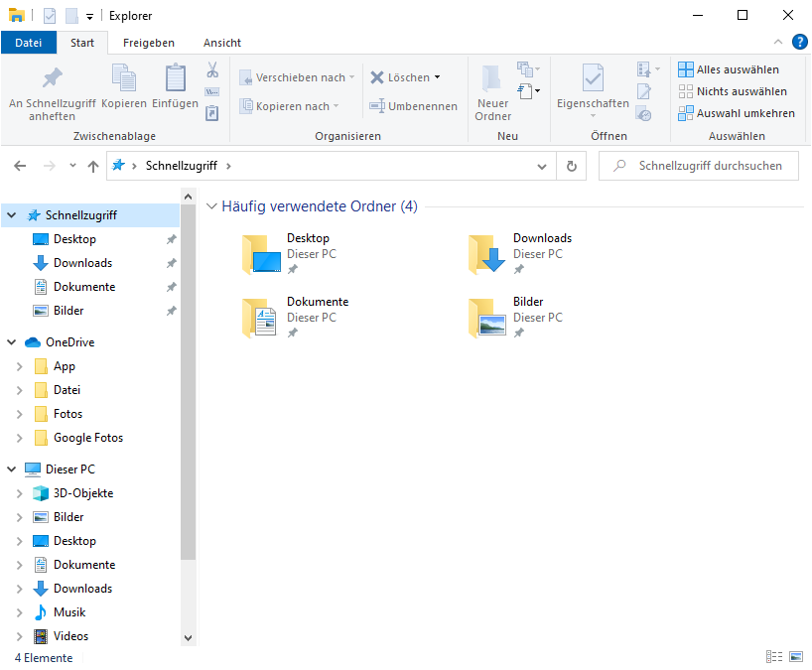Collapse the Häufig verwendete Ordner group
812x670 pixels.
tap(211, 207)
